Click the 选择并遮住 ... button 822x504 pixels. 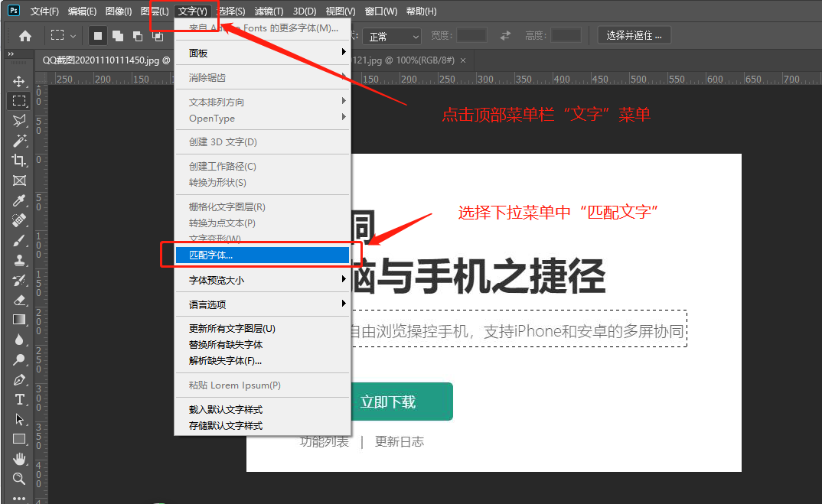(634, 36)
